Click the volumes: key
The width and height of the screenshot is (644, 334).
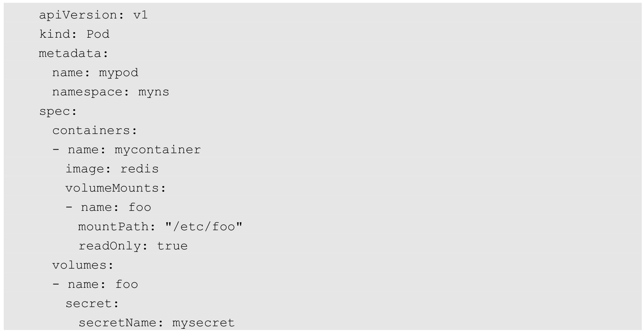pos(83,265)
